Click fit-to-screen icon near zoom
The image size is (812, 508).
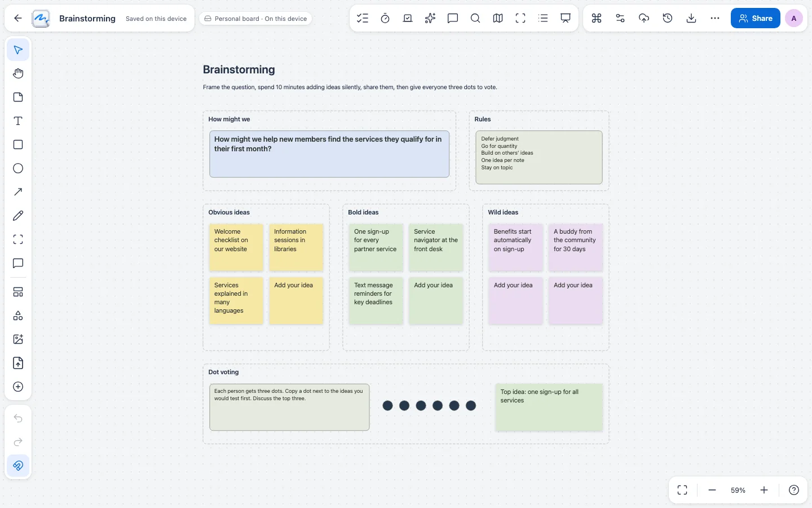[x=682, y=490]
